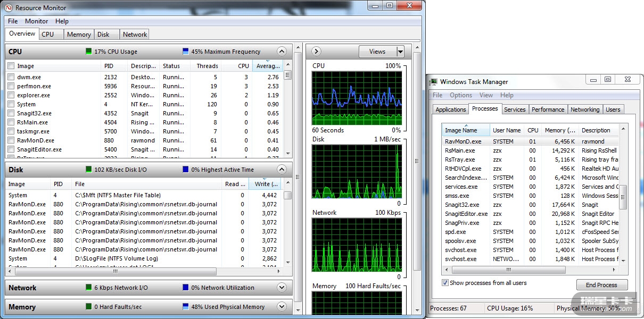Collapse the Disk section chevron
Viewport: 644px width, 319px height.
[282, 170]
